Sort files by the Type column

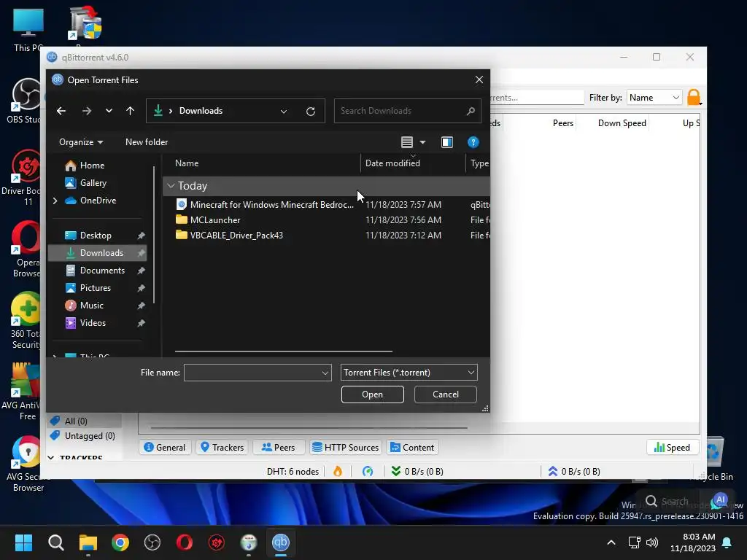click(479, 163)
